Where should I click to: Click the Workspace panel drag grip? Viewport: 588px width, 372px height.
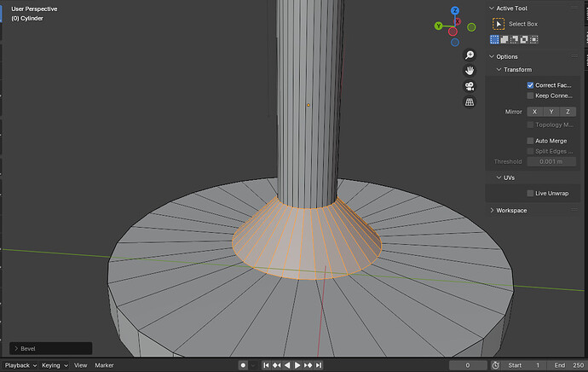[x=574, y=210]
